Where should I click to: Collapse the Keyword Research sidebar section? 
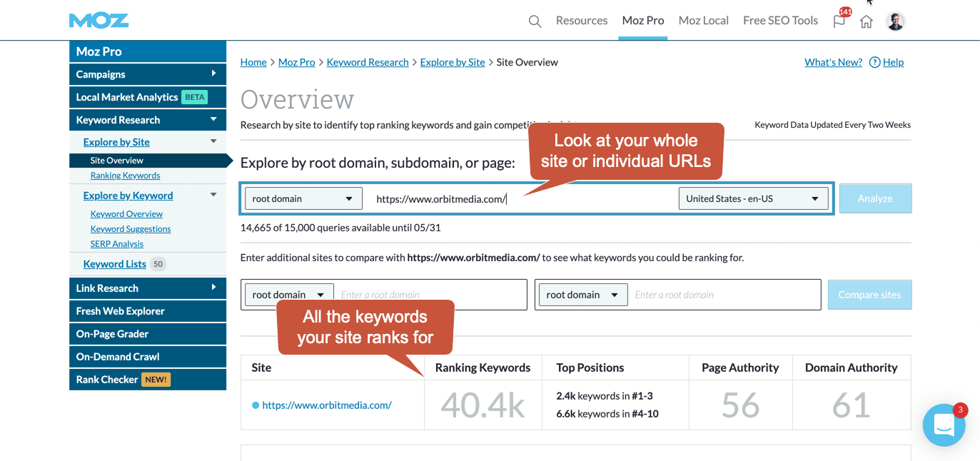148,120
